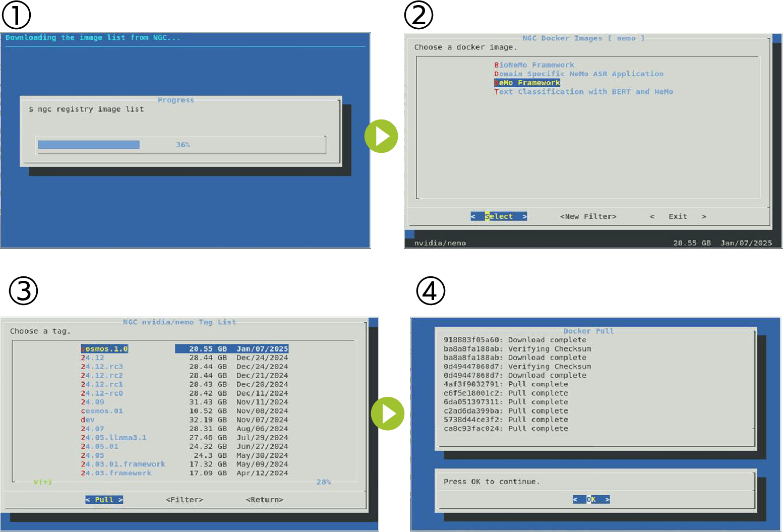Image resolution: width=783 pixels, height=532 pixels.
Task: Click the New Filter button
Action: (588, 216)
